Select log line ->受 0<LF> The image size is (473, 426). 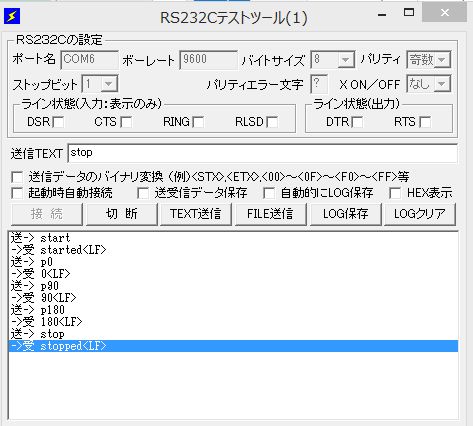coord(233,274)
